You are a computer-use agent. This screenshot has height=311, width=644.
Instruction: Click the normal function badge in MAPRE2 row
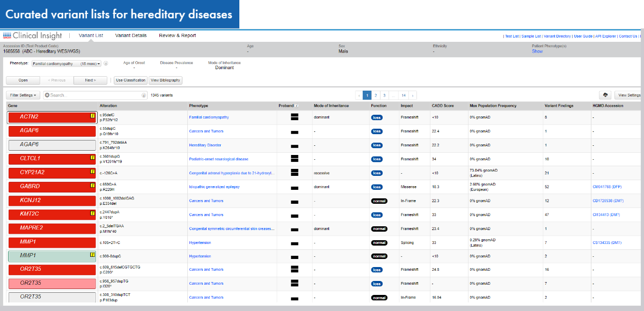click(x=379, y=228)
